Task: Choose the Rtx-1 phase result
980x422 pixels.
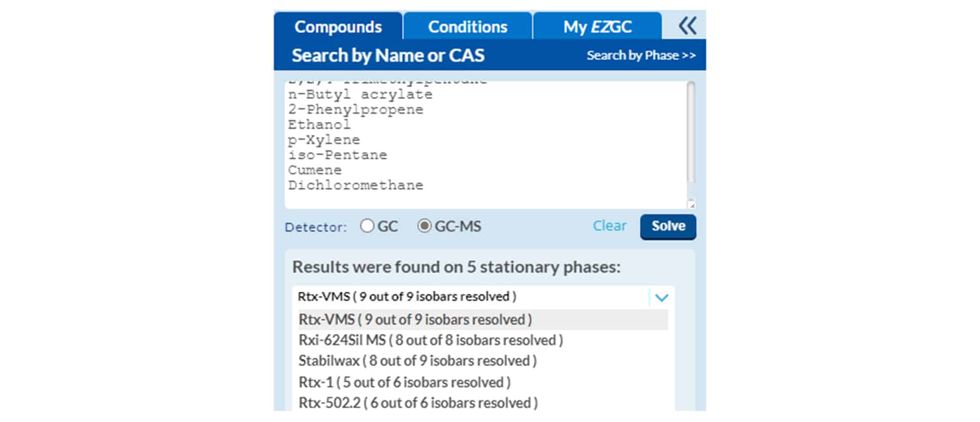Action: coord(404,382)
